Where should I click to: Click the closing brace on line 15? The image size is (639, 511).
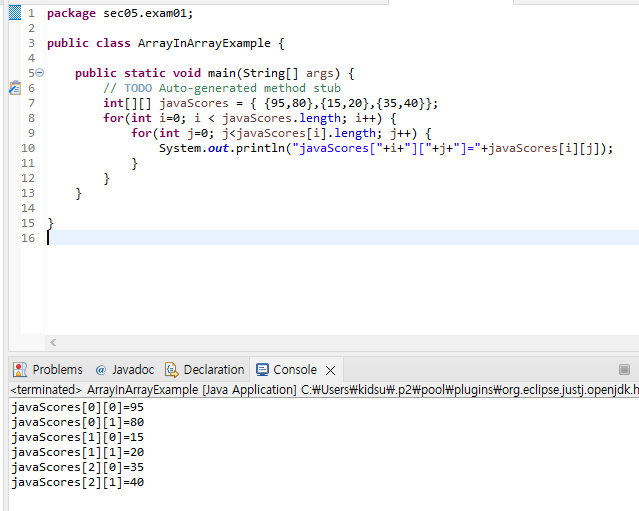(51, 223)
